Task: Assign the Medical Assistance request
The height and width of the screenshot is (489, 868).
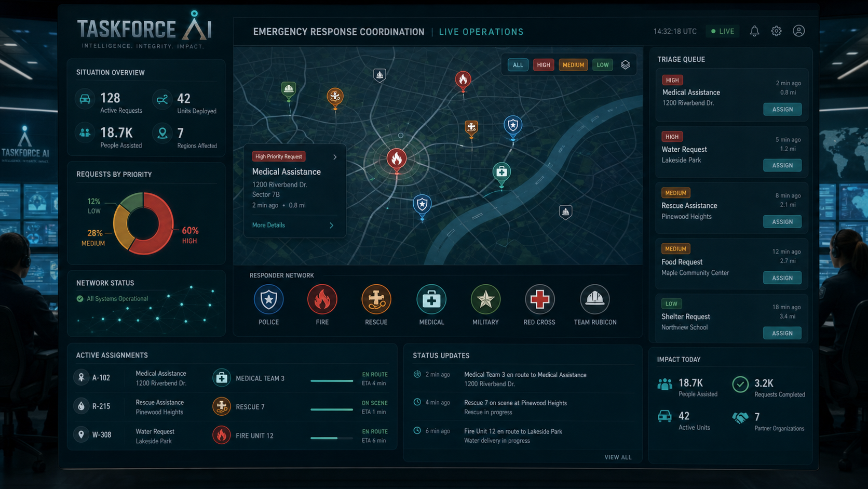Action: 782,109
